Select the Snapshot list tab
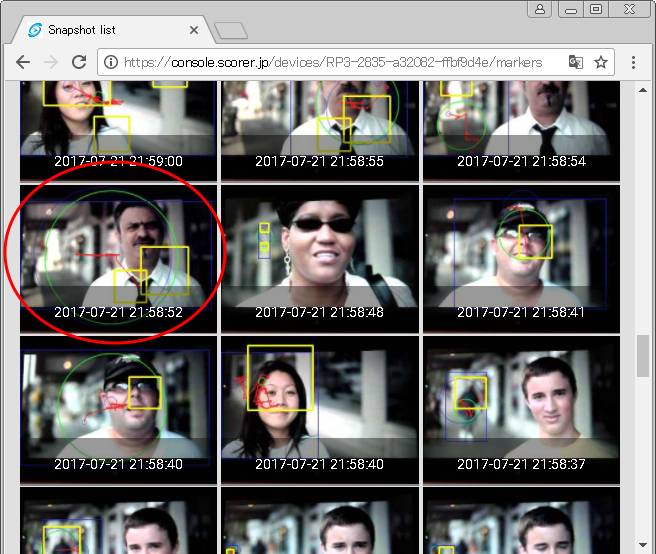The image size is (656, 554). [x=113, y=30]
